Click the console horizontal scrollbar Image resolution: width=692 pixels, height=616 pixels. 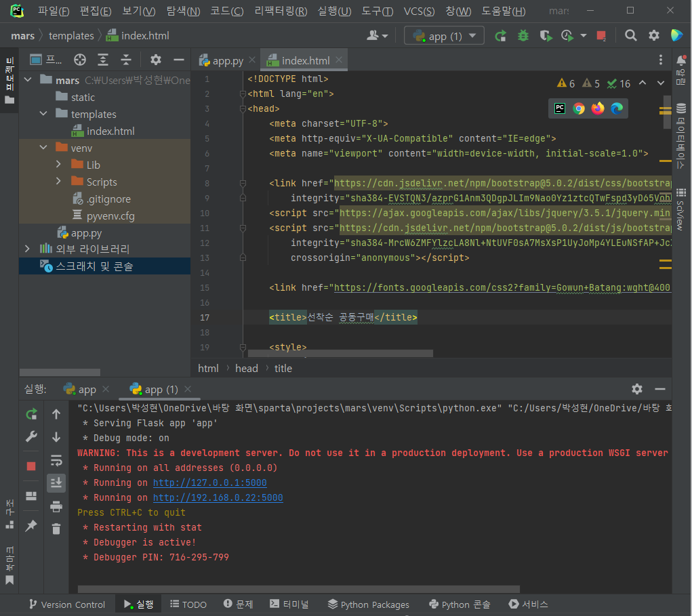coord(299,589)
